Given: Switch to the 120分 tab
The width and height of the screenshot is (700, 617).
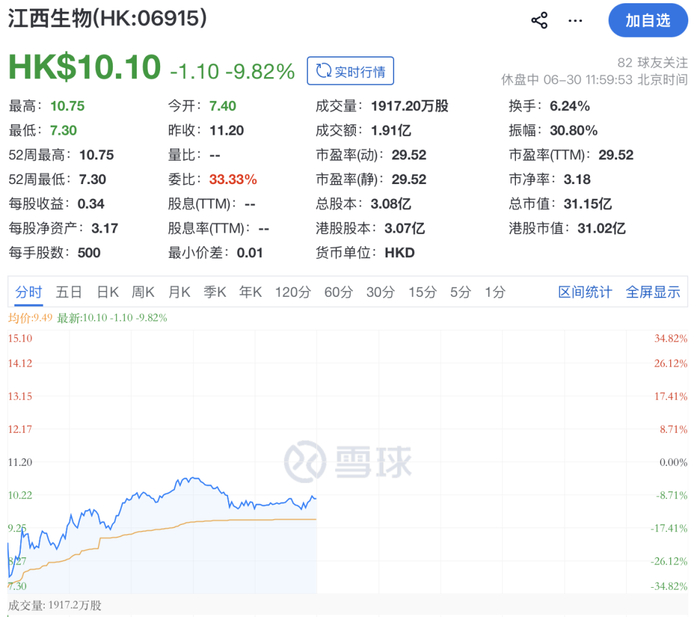Looking at the screenshot, I should pyautogui.click(x=293, y=292).
